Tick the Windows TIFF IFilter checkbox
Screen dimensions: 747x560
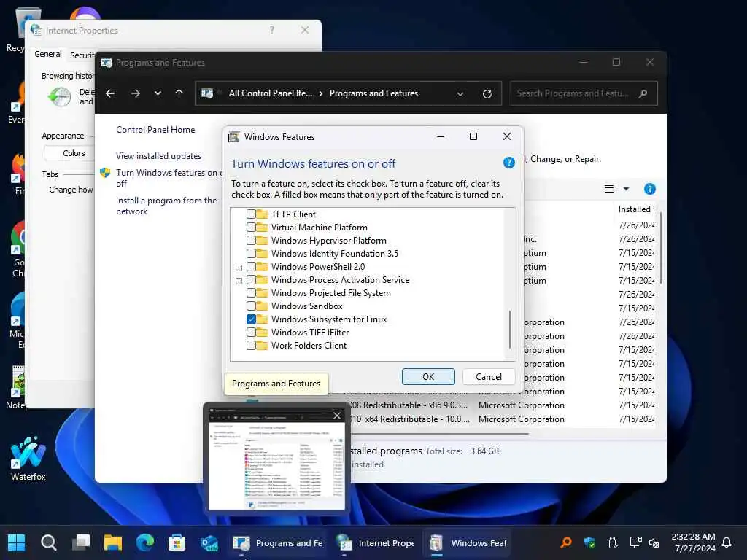(x=251, y=332)
